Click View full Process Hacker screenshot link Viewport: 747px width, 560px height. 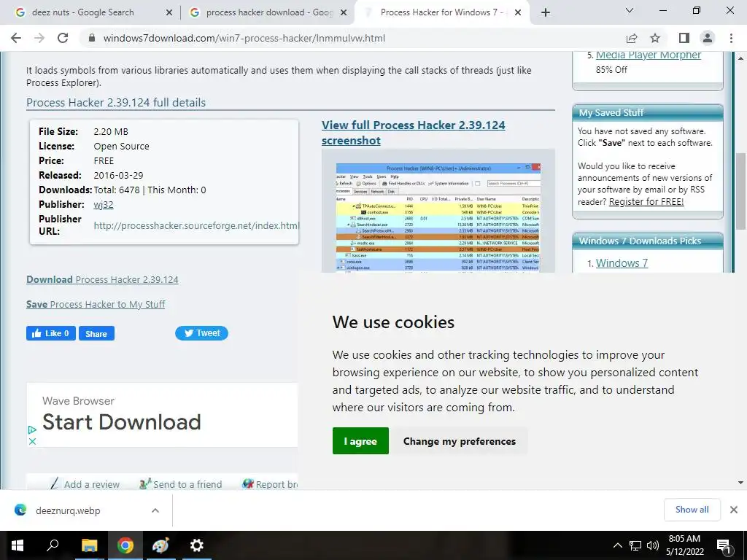pyautogui.click(x=413, y=133)
